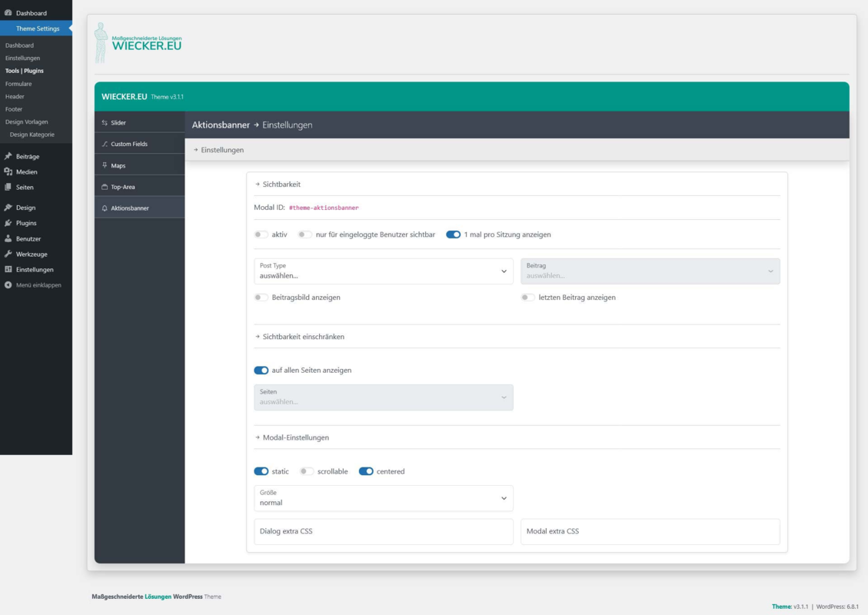Disable 1 mal pro Sitzung anzeigen

coord(453,234)
